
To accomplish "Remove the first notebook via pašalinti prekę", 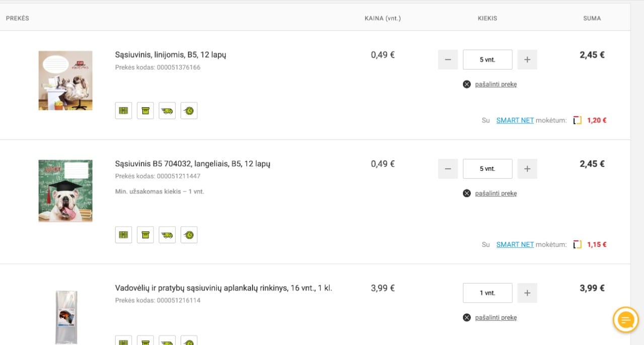I will click(496, 84).
